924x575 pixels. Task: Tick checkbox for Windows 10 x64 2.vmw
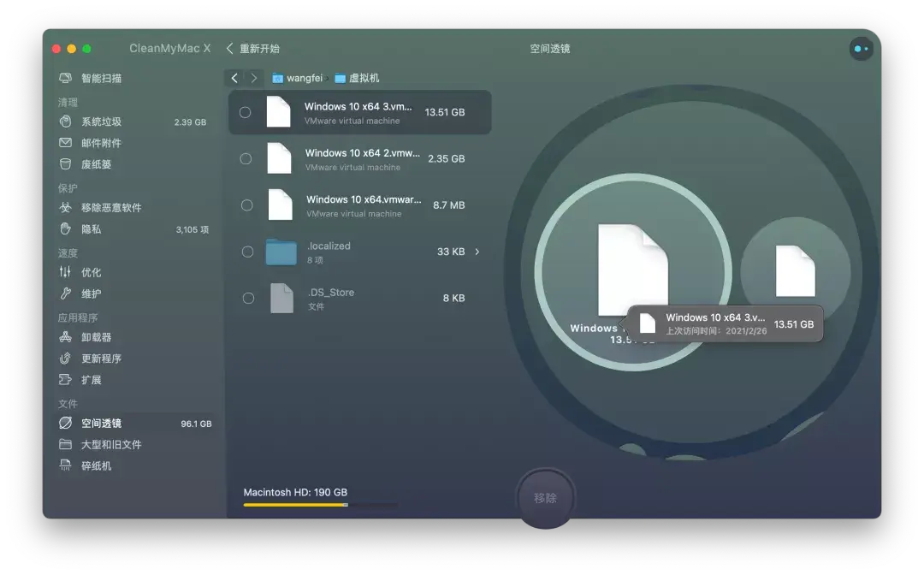246,158
